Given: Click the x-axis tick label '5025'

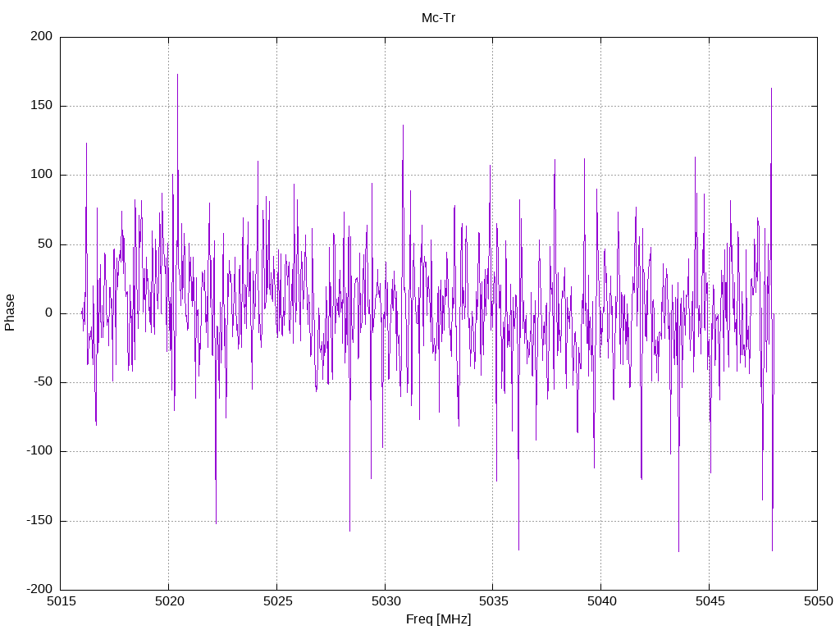Looking at the screenshot, I should (277, 601).
